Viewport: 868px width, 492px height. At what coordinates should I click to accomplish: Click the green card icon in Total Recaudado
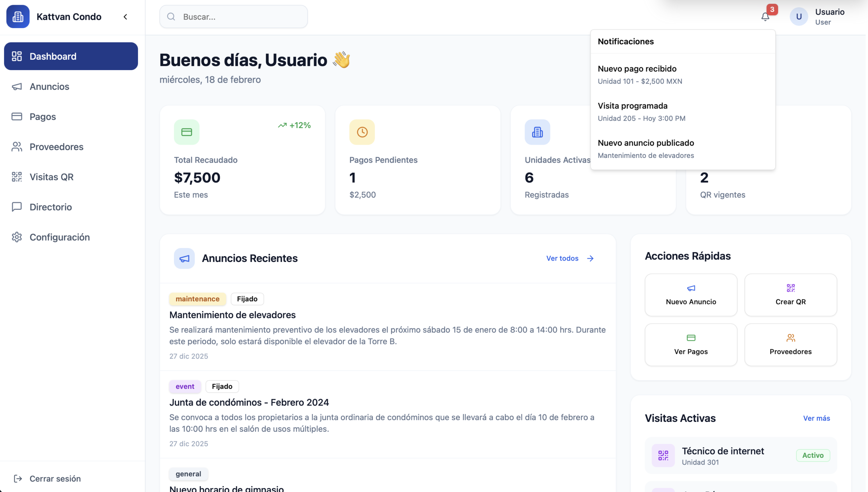pyautogui.click(x=186, y=132)
